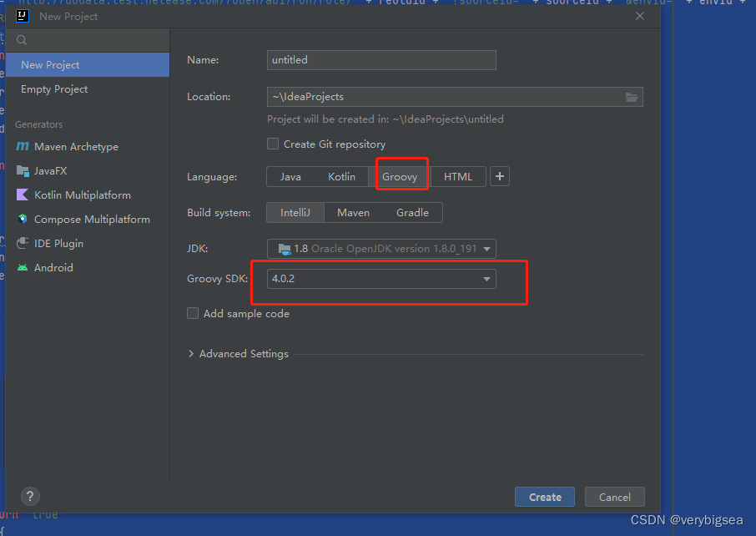Select Java as project language
This screenshot has height=536, width=756.
pyautogui.click(x=290, y=176)
